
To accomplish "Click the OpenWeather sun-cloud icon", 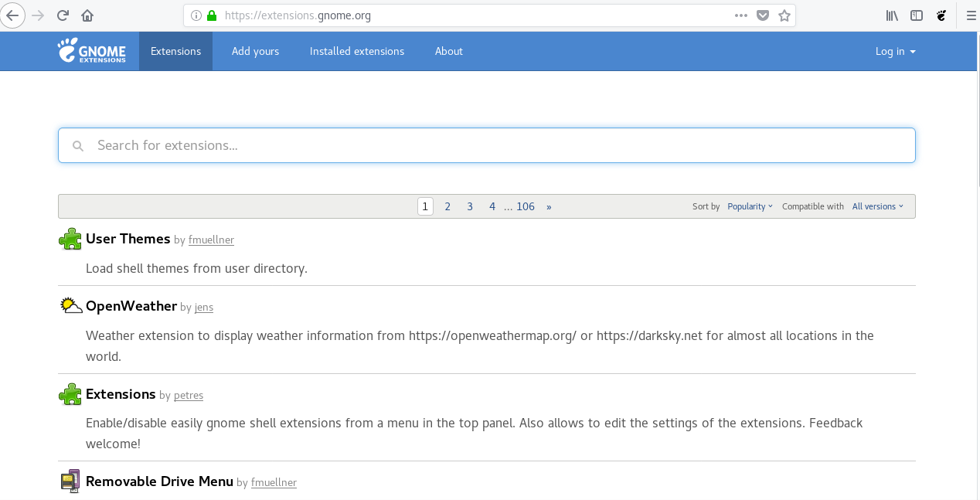I will tap(71, 306).
